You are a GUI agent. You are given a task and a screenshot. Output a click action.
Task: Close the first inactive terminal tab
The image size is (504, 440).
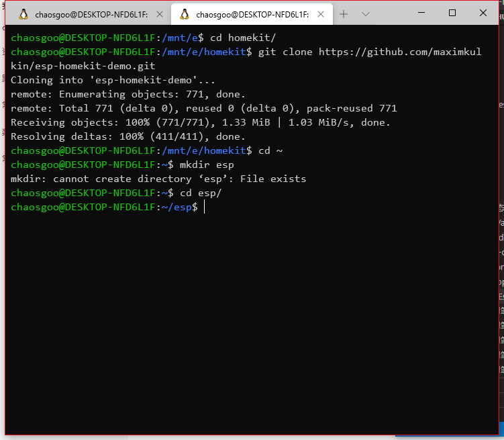[x=158, y=14]
